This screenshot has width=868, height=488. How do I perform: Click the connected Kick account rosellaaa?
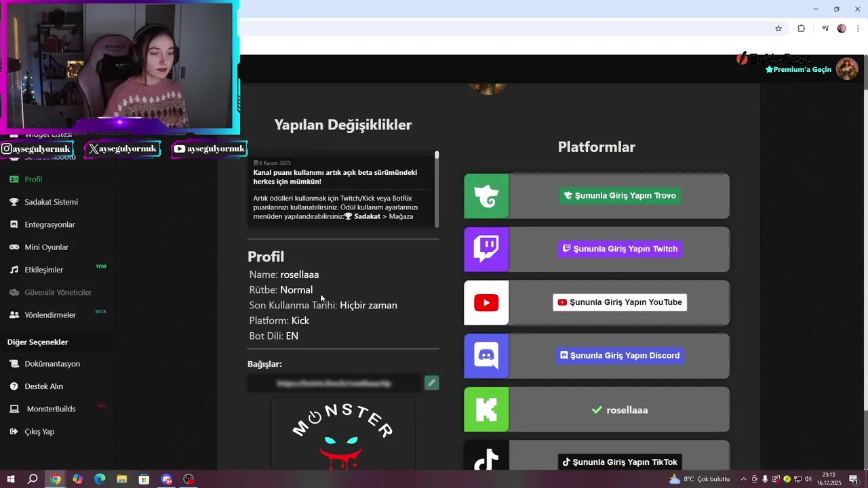[x=619, y=410]
